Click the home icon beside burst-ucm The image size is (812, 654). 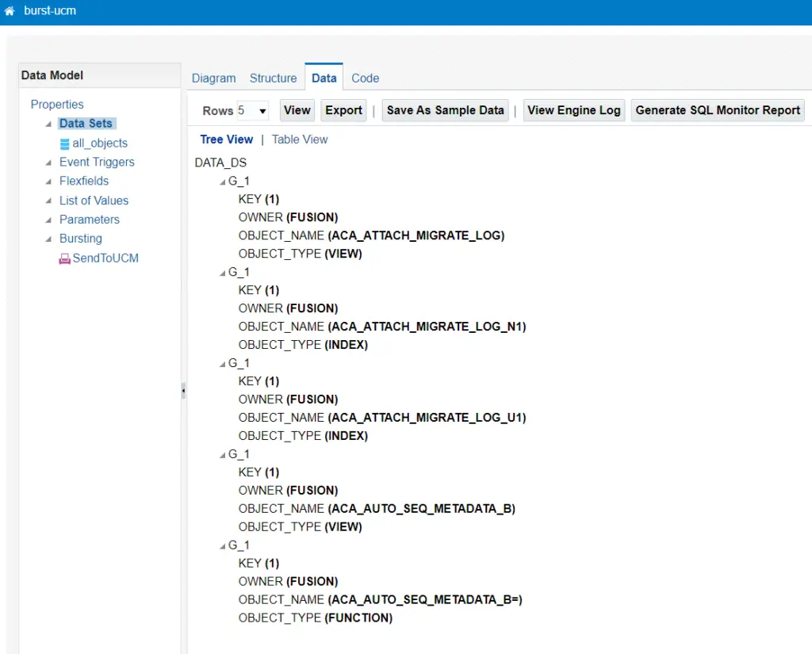(10, 12)
